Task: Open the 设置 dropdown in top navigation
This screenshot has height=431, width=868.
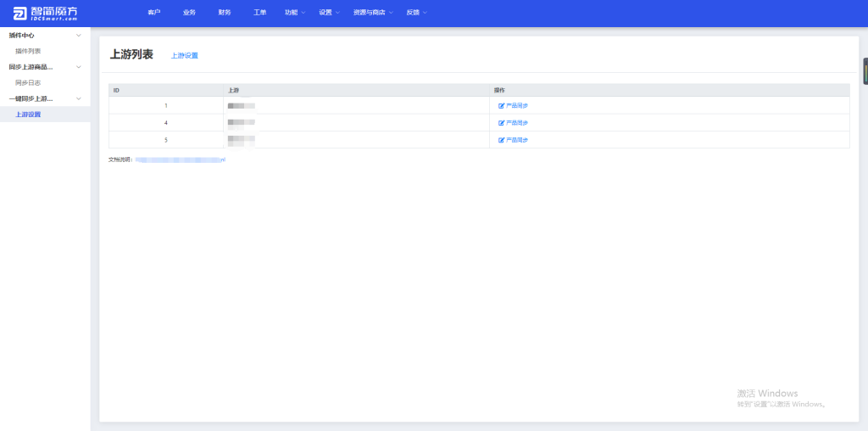Action: coord(330,13)
